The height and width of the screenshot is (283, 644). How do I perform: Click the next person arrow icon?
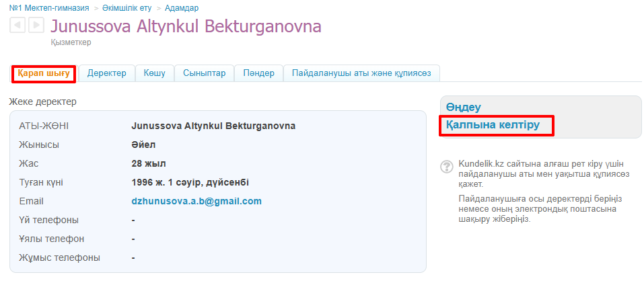pyautogui.click(x=36, y=26)
